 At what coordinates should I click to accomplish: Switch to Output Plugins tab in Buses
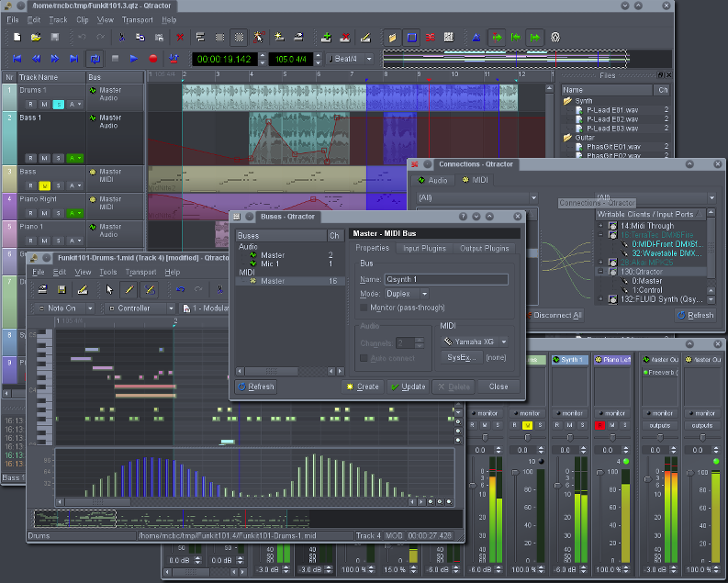pyautogui.click(x=484, y=248)
